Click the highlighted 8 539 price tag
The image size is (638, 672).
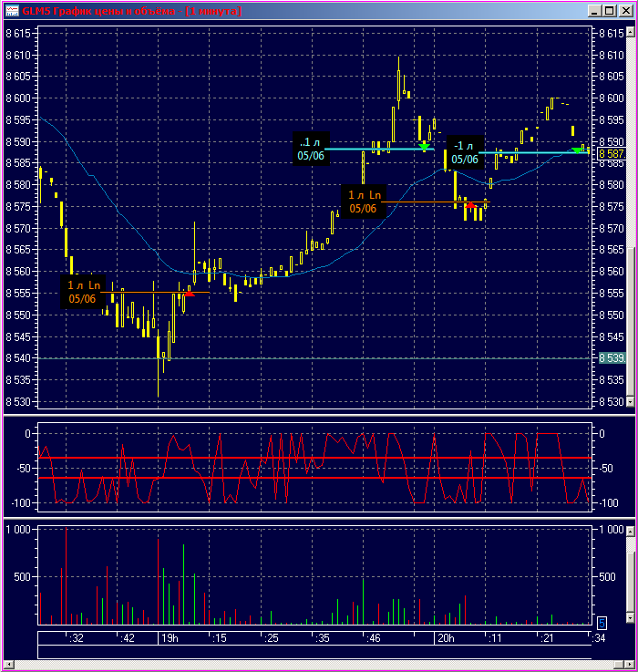point(610,358)
